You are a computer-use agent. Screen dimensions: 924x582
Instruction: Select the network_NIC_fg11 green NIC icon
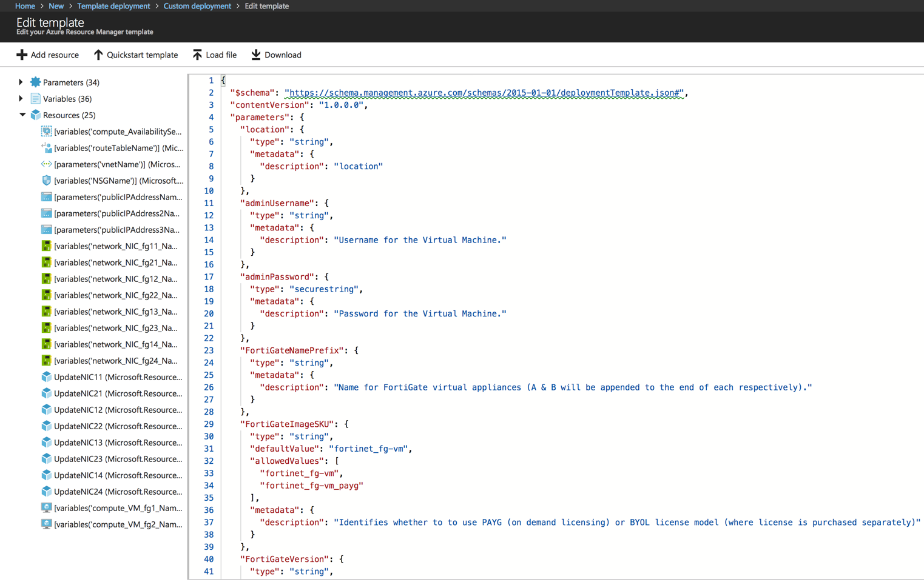[46, 246]
